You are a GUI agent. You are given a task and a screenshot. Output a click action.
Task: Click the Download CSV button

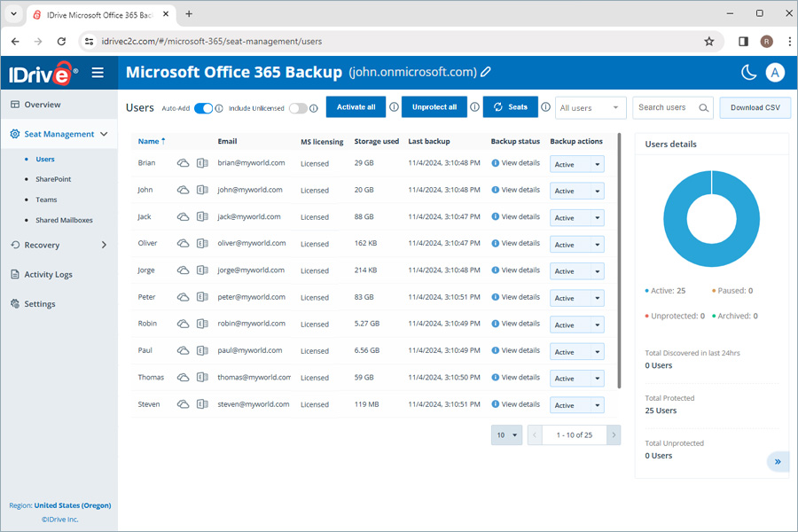tap(755, 108)
